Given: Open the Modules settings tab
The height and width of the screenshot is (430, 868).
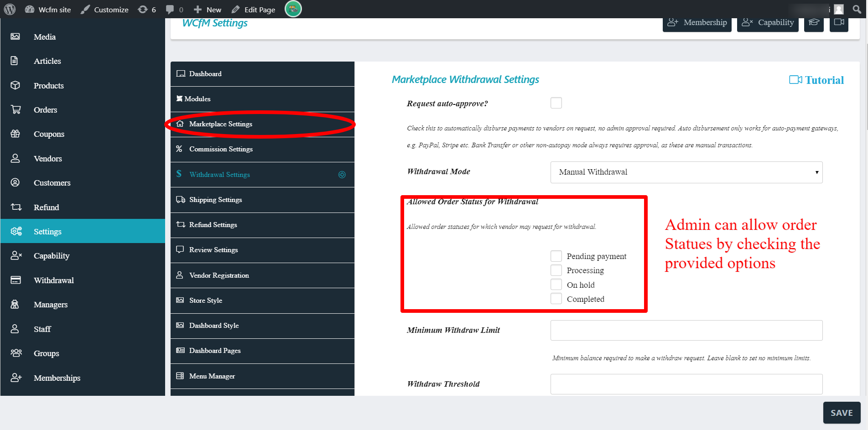Looking at the screenshot, I should (262, 99).
